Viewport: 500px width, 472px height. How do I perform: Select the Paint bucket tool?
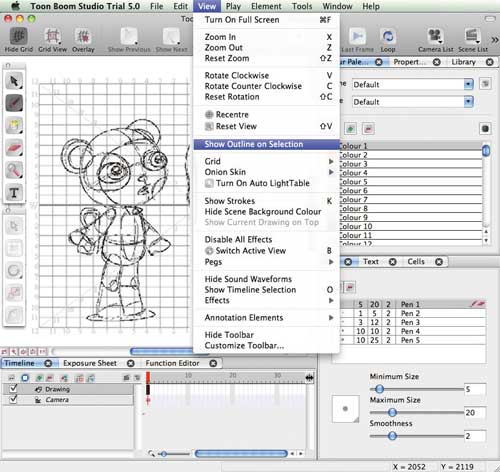[14, 125]
